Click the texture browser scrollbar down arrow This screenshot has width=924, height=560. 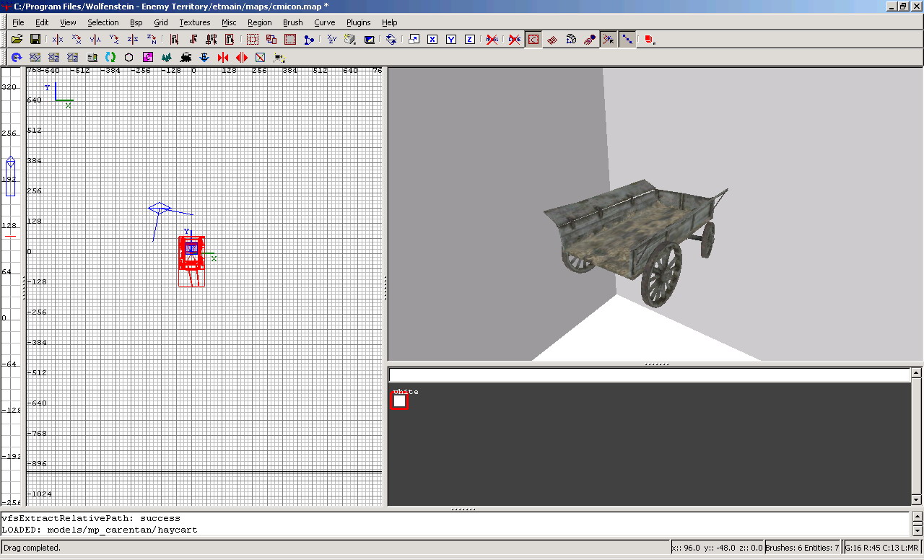click(916, 499)
